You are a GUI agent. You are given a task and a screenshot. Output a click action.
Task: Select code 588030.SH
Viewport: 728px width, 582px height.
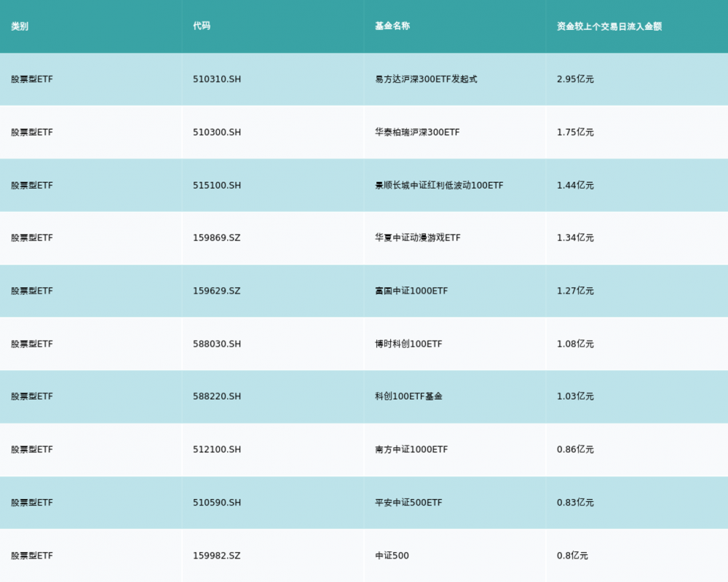217,344
